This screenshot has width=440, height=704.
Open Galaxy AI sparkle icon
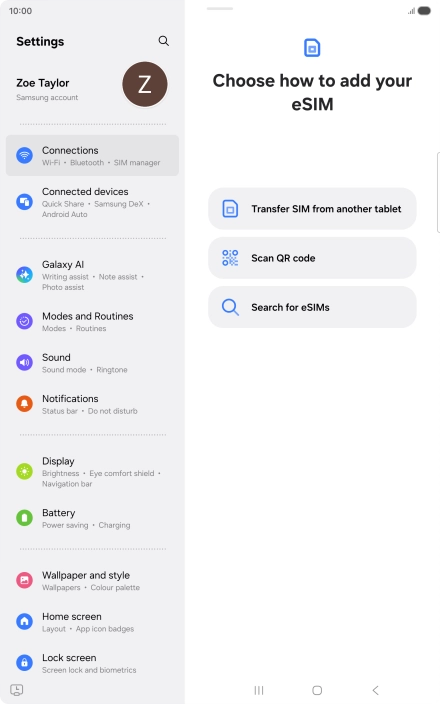(x=24, y=274)
